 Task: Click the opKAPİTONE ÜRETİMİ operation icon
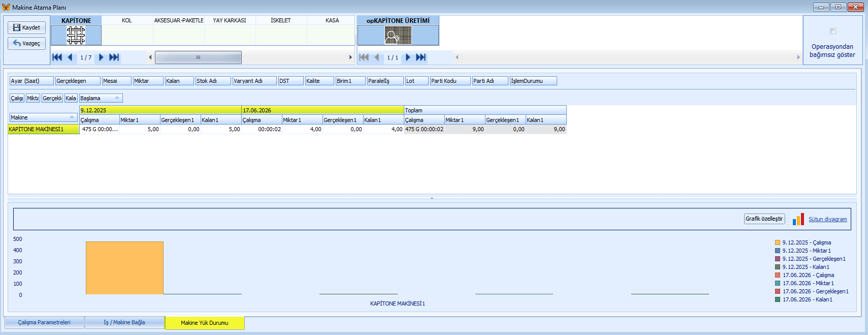click(398, 36)
